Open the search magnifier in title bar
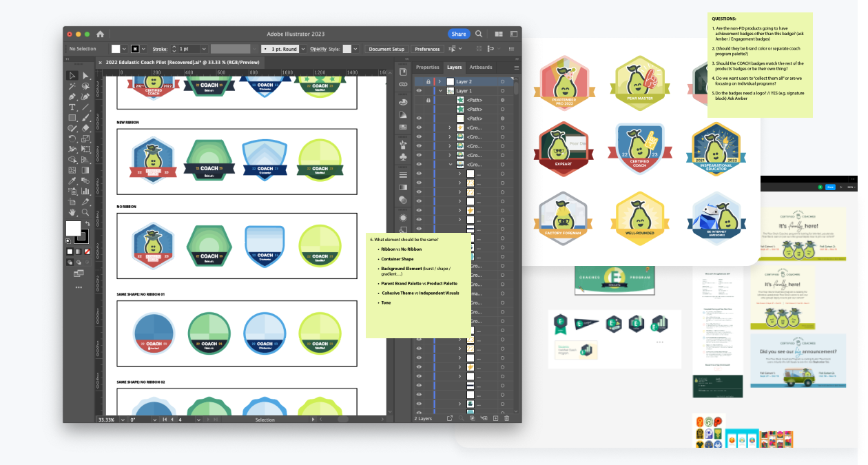 [x=479, y=34]
